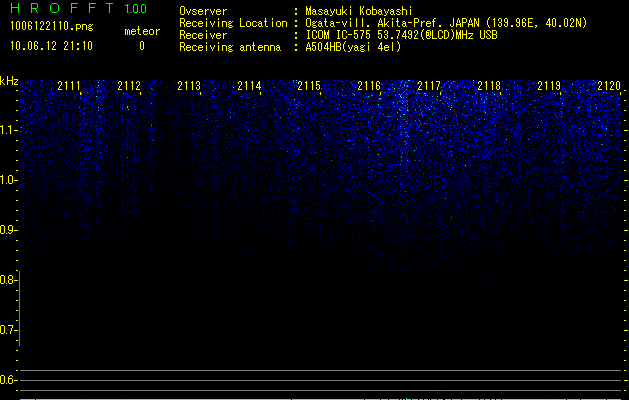Click the meteor count value 0
The height and width of the screenshot is (400, 629).
pos(142,46)
